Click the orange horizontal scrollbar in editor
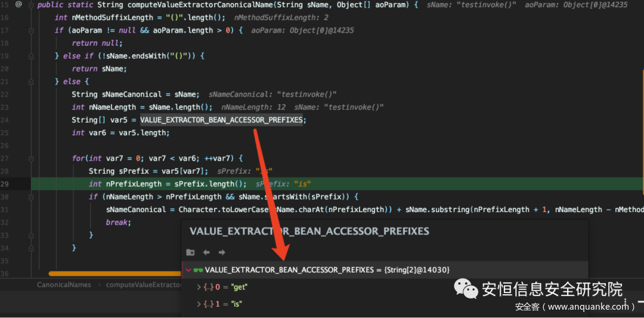The height and width of the screenshot is (318, 644). click(x=113, y=274)
